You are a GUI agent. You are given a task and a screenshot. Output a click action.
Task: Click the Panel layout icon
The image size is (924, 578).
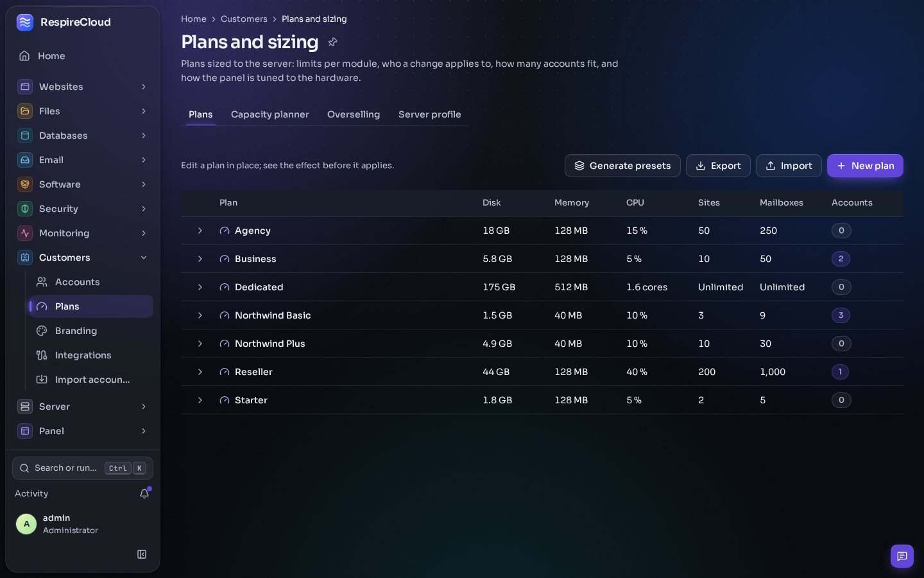coord(25,431)
